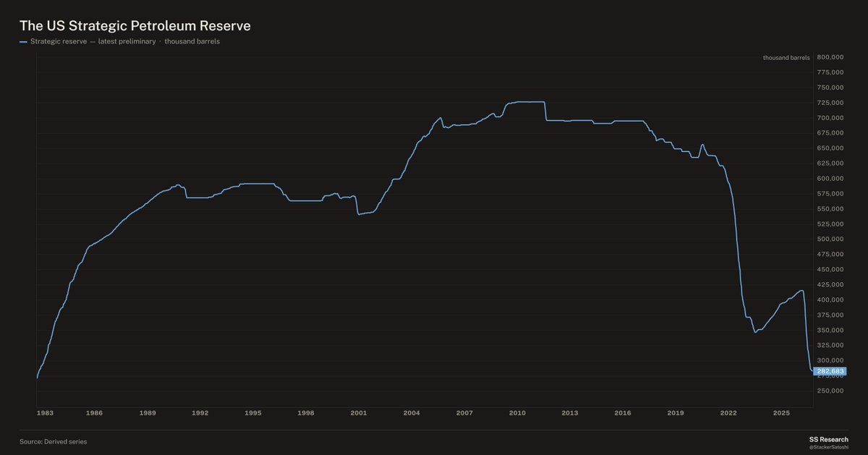
Task: Click the highlighted latest value 282,683
Action: (x=829, y=371)
